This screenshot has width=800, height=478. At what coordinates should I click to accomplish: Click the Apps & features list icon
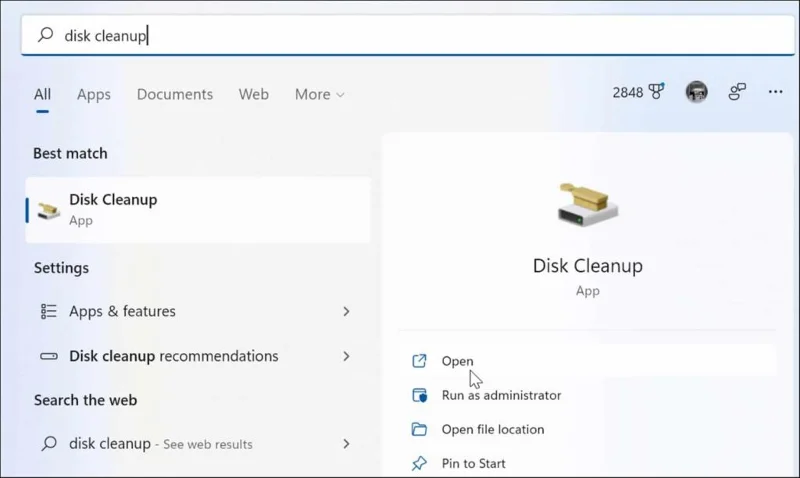coord(48,311)
